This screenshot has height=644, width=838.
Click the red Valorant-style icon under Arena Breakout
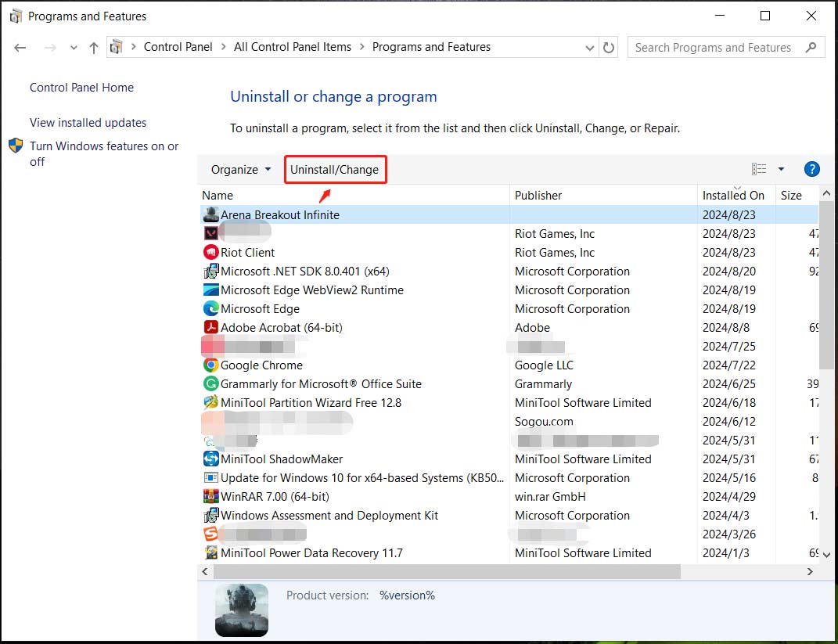pyautogui.click(x=211, y=233)
